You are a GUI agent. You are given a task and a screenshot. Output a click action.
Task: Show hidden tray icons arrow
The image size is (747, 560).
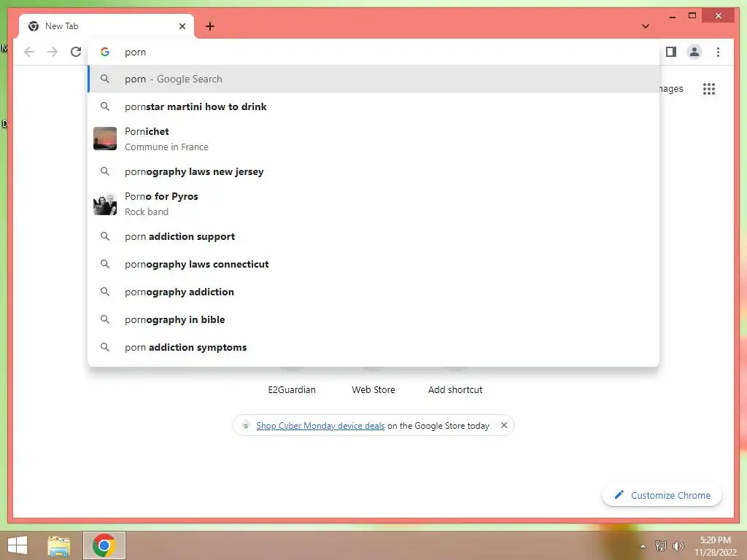click(x=643, y=546)
